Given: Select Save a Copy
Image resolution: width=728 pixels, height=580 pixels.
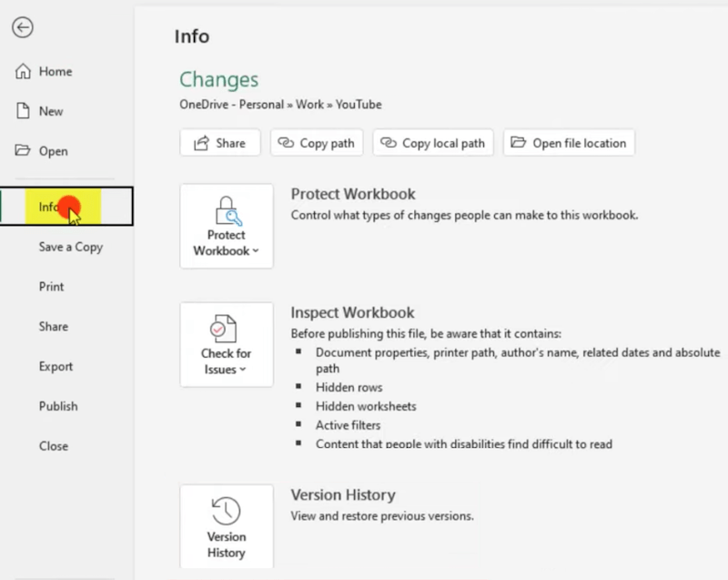Looking at the screenshot, I should [71, 247].
